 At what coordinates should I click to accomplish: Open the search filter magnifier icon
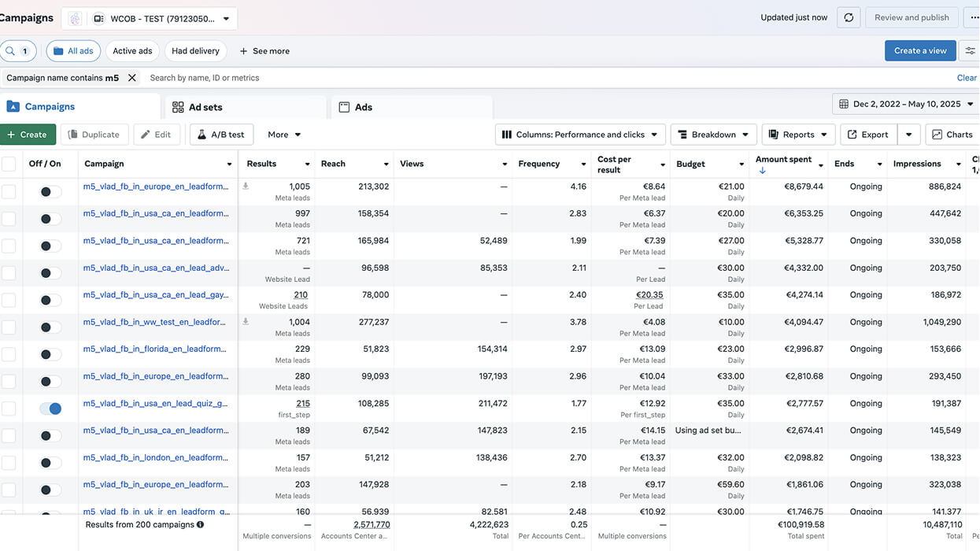point(10,51)
